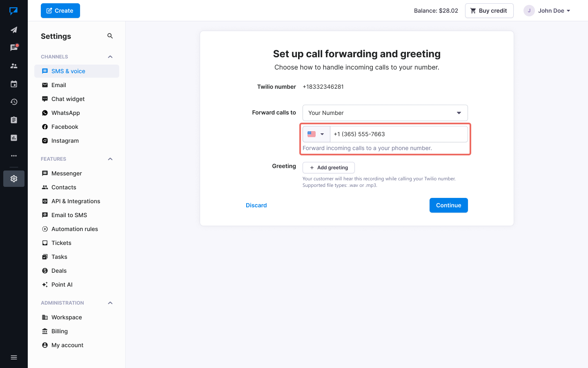Open Automation rules settings
Screen dimensions: 588x368
click(x=74, y=229)
